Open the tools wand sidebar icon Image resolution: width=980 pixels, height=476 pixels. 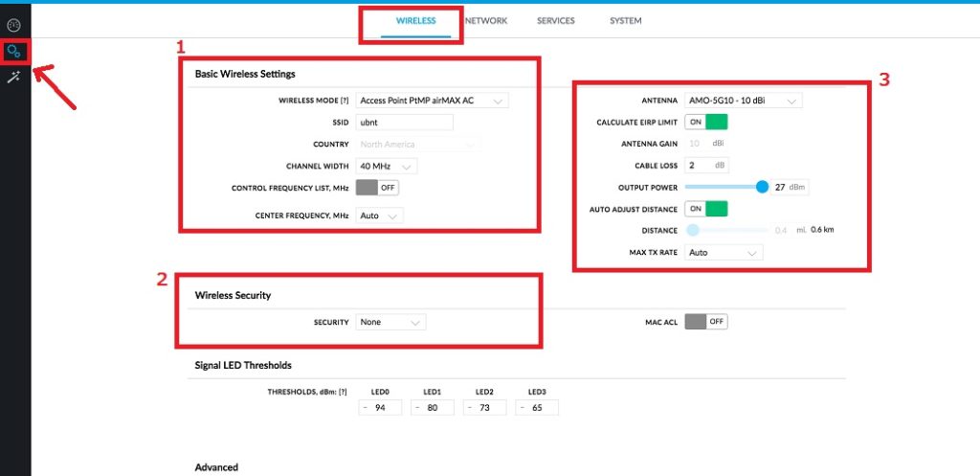tap(14, 77)
